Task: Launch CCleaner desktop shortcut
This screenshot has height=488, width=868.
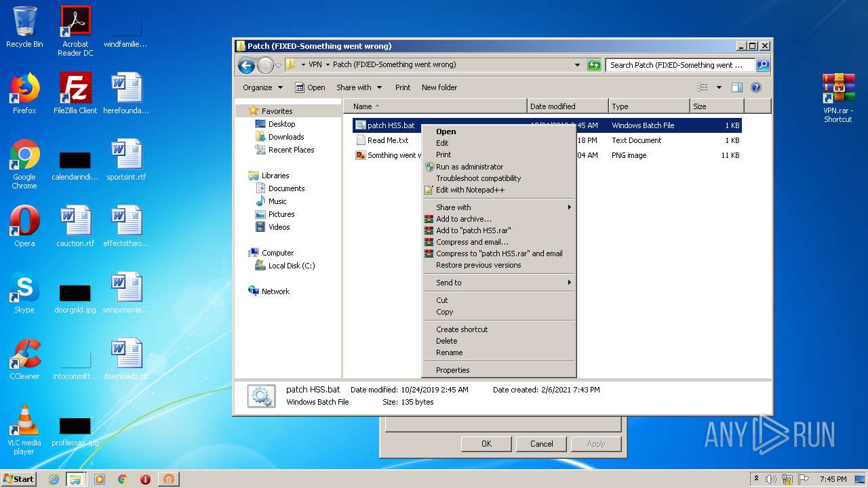Action: pos(24,359)
